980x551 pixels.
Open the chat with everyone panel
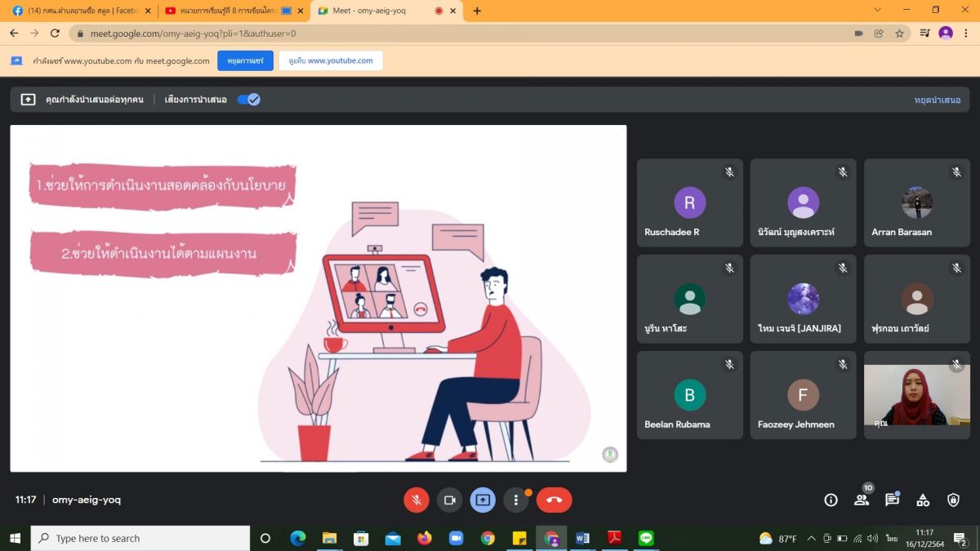tap(892, 500)
